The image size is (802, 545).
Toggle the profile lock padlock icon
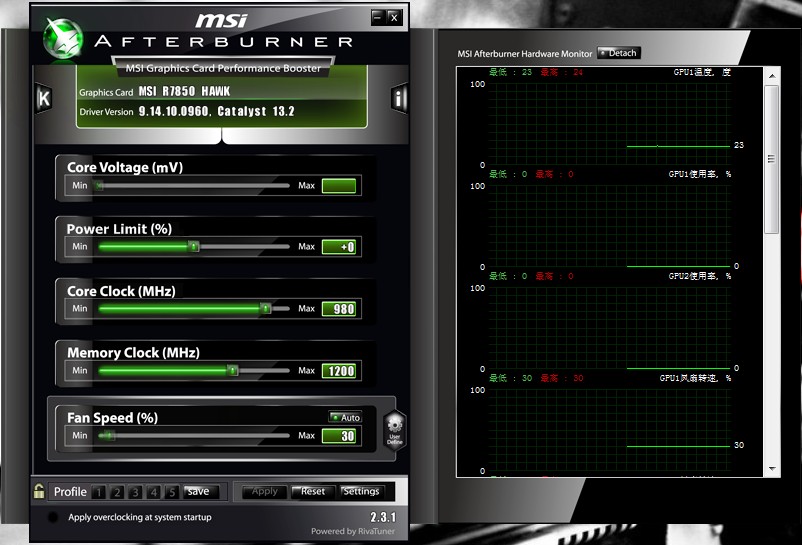tap(38, 491)
